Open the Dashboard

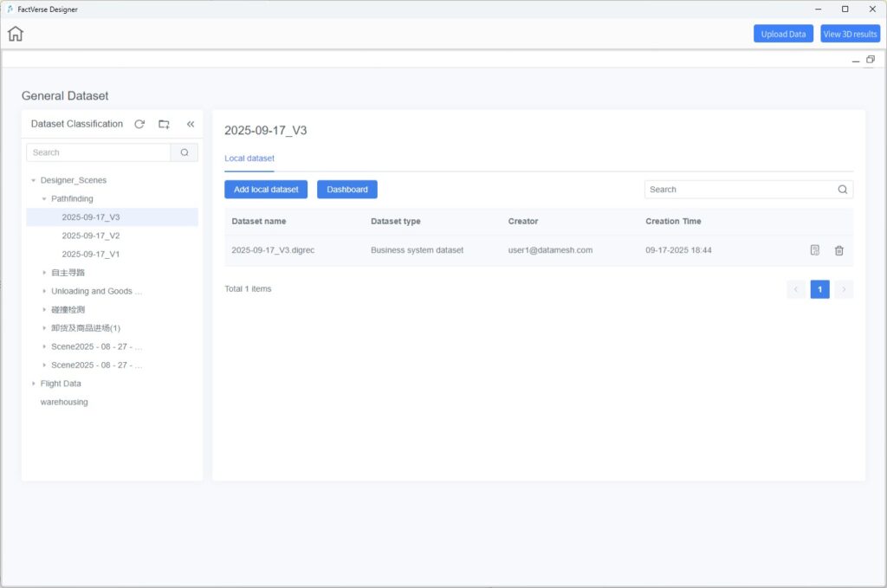346,190
